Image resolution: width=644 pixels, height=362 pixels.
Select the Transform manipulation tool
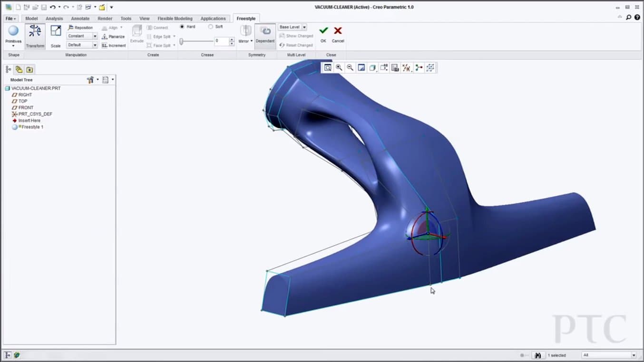(35, 36)
